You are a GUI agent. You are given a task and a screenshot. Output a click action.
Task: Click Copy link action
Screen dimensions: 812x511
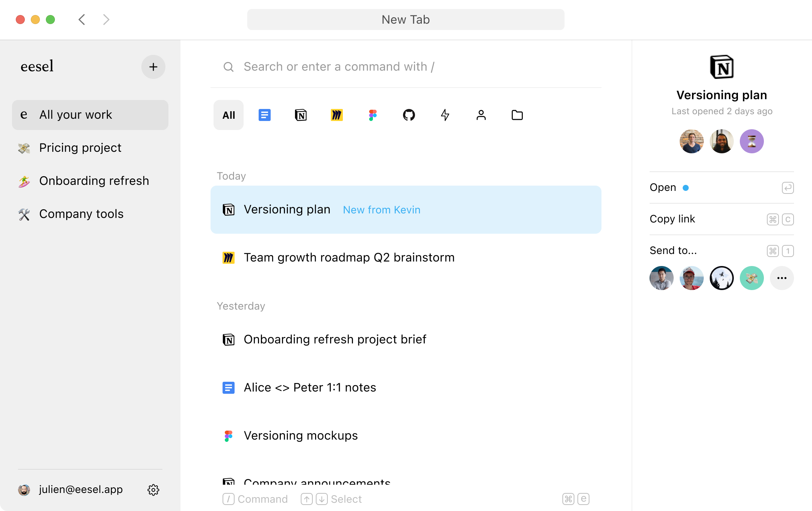point(722,219)
